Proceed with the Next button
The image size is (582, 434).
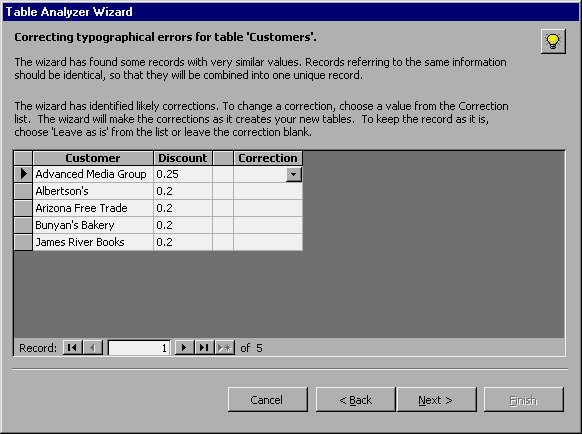pos(436,400)
